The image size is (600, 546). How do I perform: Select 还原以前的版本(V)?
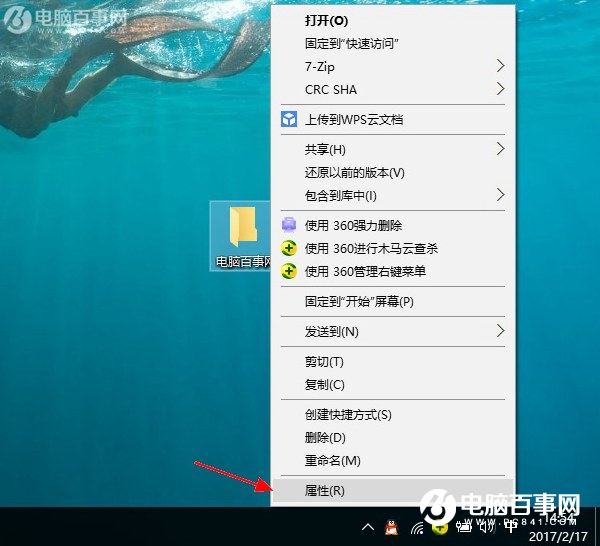pos(393,173)
